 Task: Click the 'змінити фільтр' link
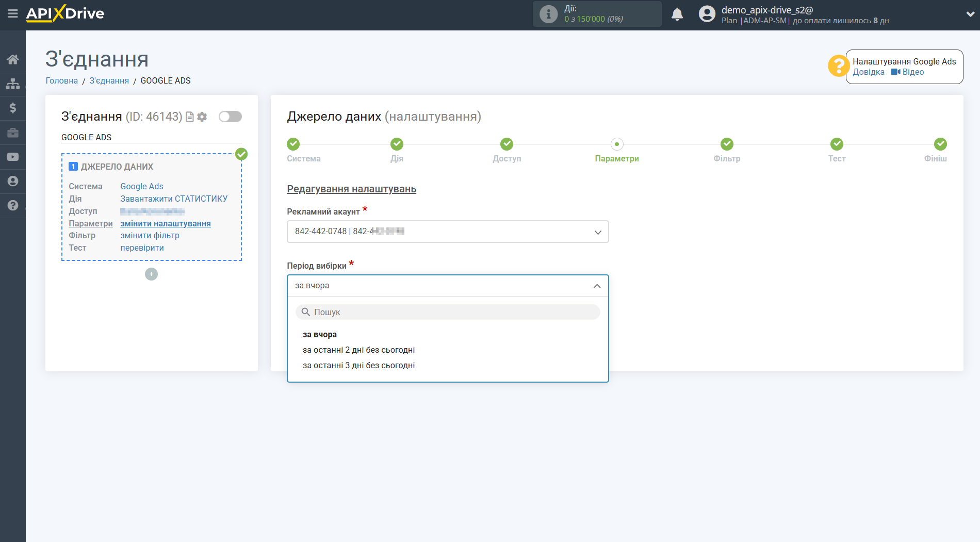point(150,236)
